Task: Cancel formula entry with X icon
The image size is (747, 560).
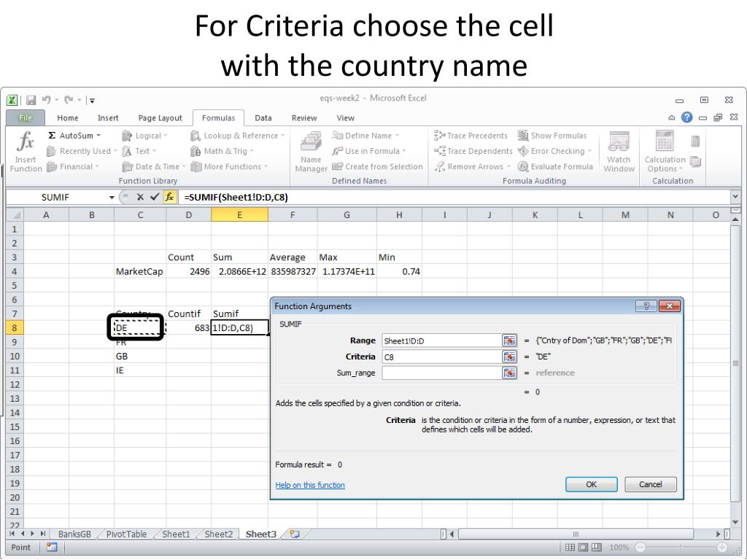Action: [x=140, y=197]
